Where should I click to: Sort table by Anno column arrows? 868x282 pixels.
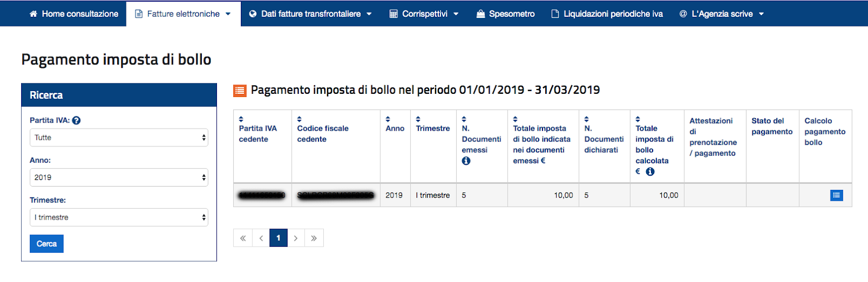coord(388,119)
